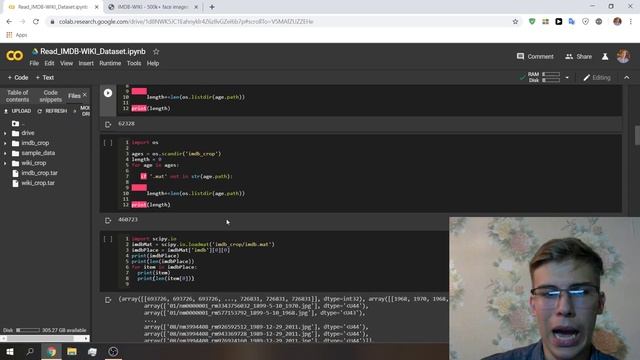Run the scipy loadmat cell
Viewport: 640px width, 360px height.
click(x=108, y=239)
